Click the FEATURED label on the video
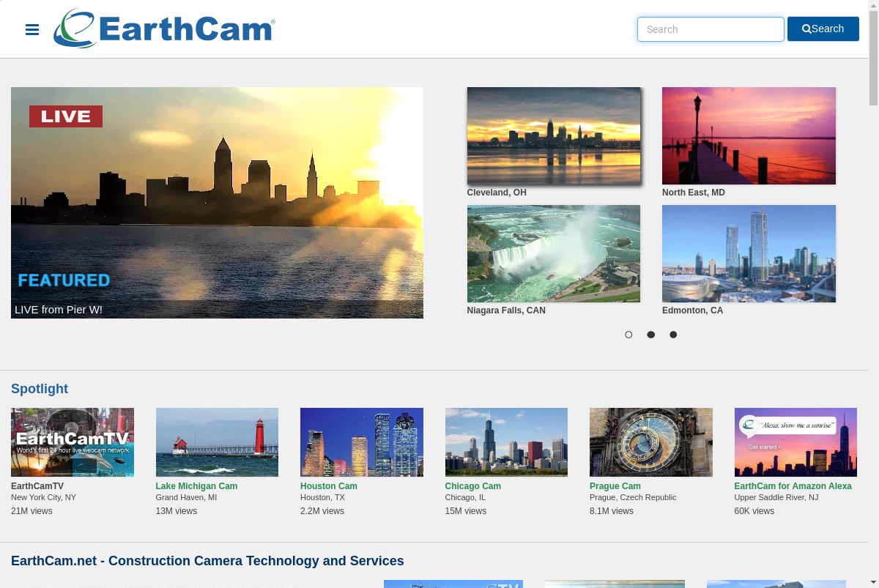 point(64,280)
